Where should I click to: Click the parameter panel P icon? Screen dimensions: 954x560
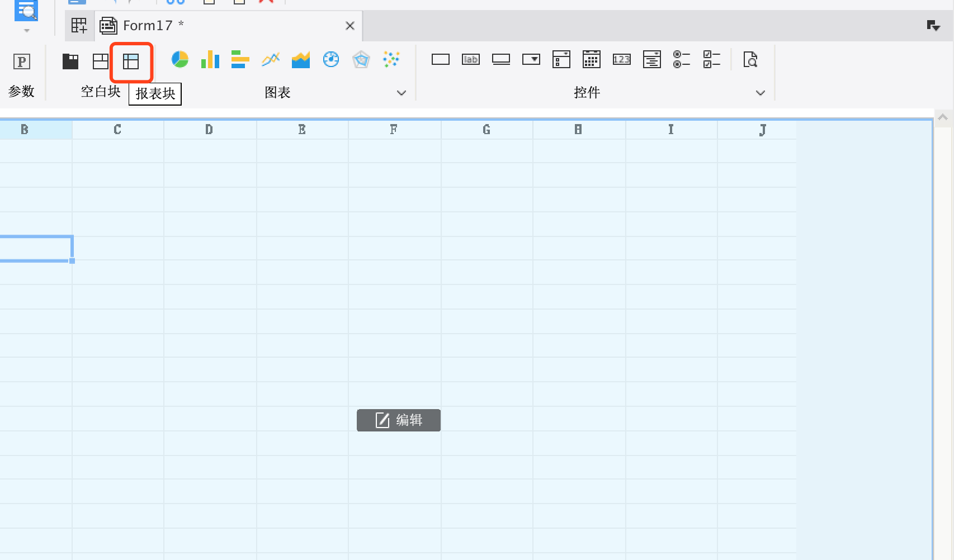[22, 61]
